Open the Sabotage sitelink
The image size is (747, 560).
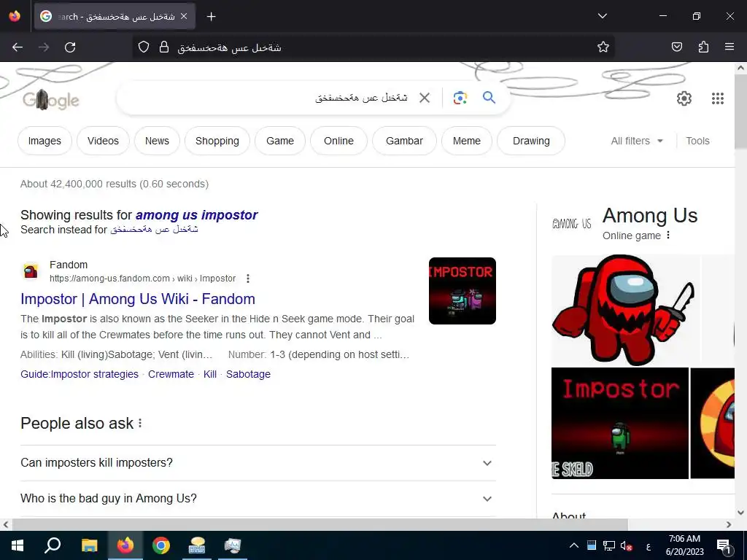pos(248,374)
